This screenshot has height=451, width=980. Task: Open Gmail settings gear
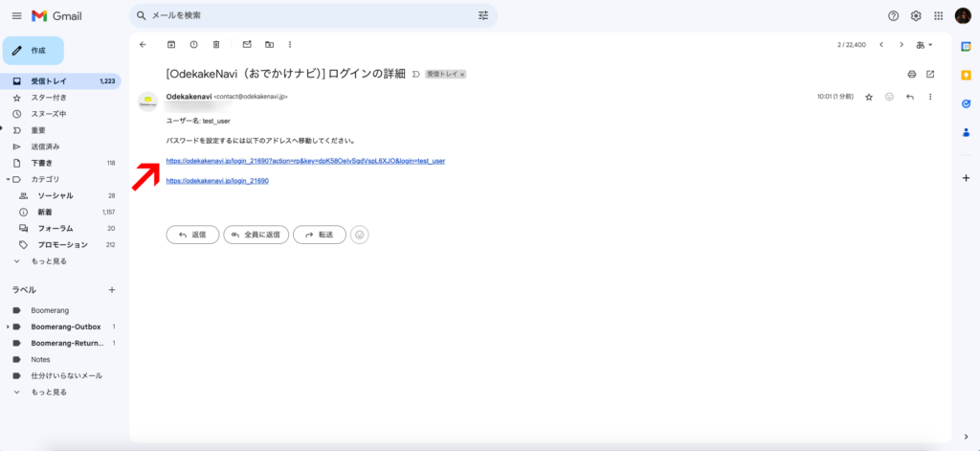(x=916, y=16)
